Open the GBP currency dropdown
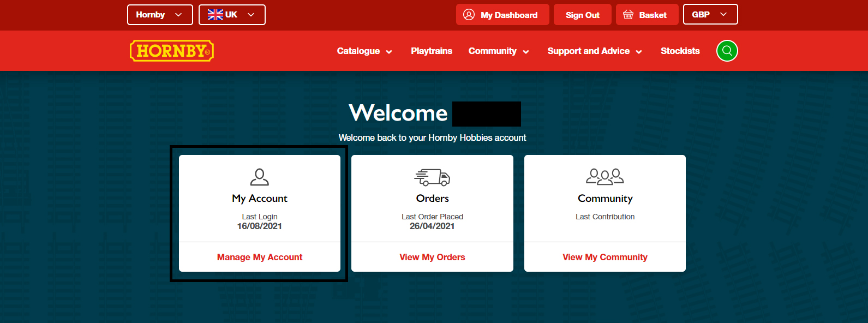The height and width of the screenshot is (323, 868). coord(710,14)
